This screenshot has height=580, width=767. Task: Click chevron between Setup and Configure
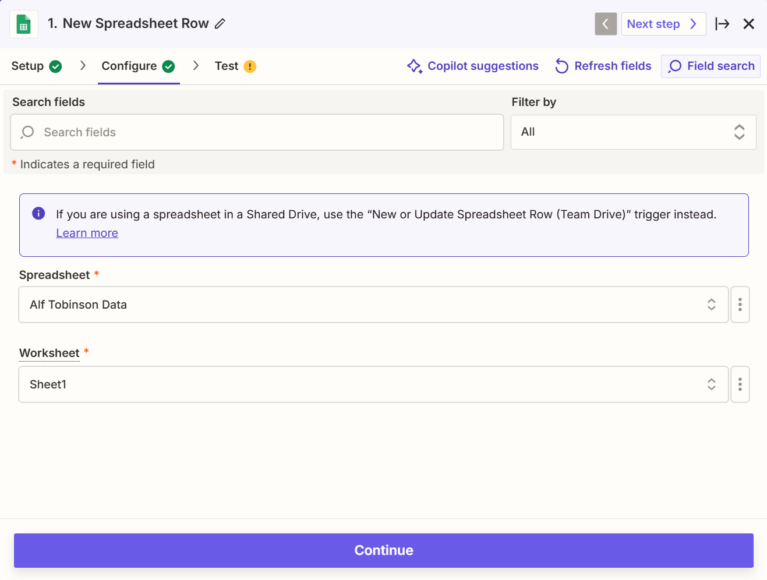point(83,66)
